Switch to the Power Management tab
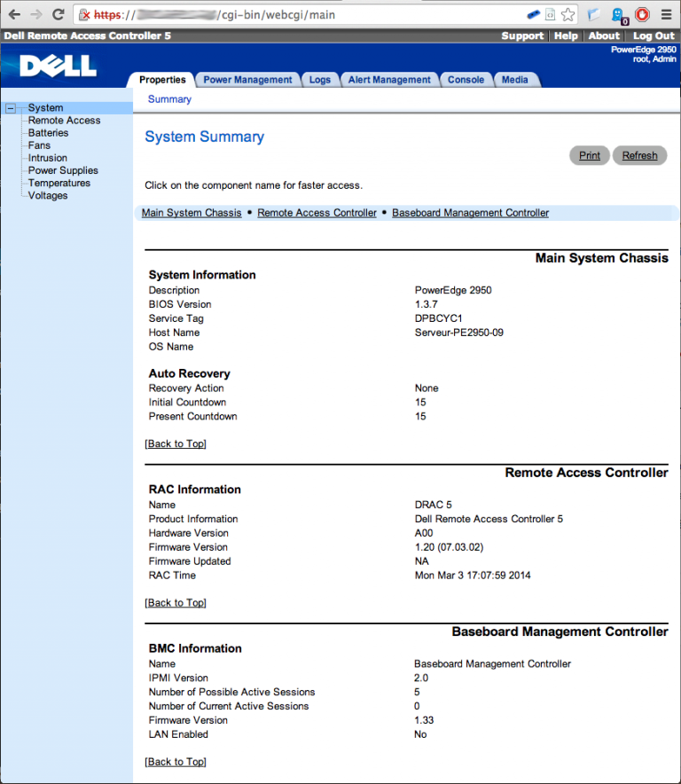The height and width of the screenshot is (784, 681). point(247,80)
